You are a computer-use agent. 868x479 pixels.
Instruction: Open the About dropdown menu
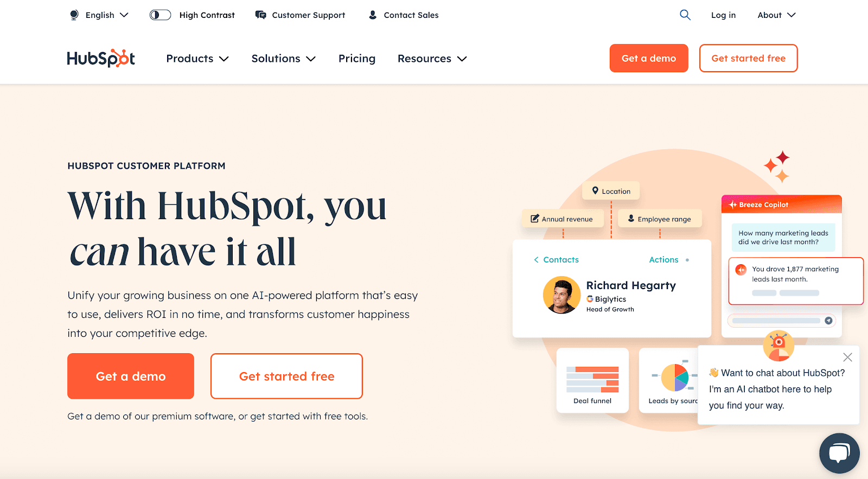click(x=776, y=15)
